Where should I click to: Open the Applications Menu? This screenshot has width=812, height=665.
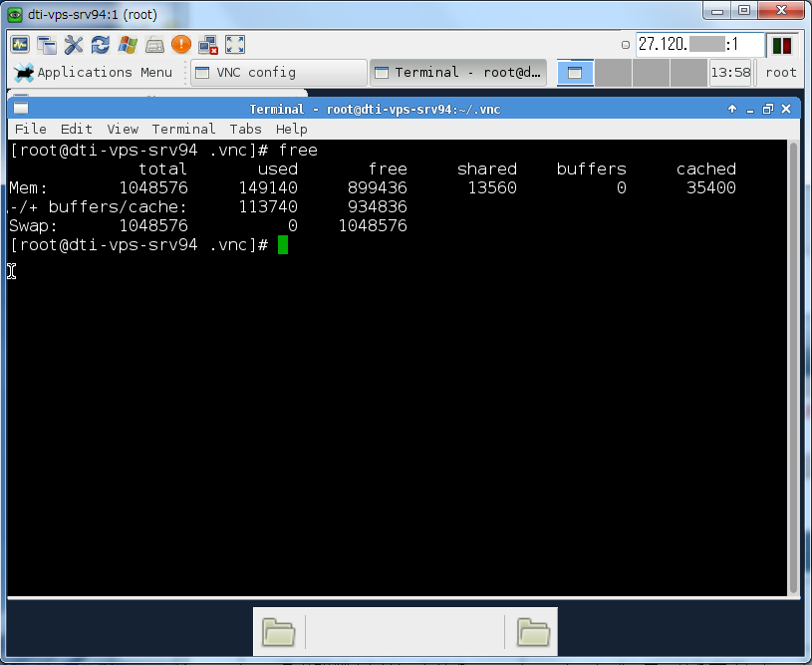pyautogui.click(x=93, y=72)
